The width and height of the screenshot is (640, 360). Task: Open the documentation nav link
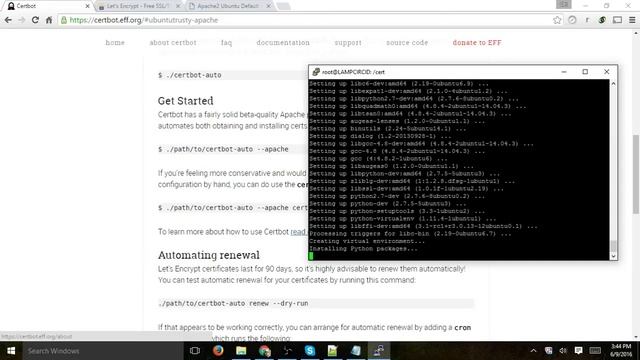click(x=283, y=42)
